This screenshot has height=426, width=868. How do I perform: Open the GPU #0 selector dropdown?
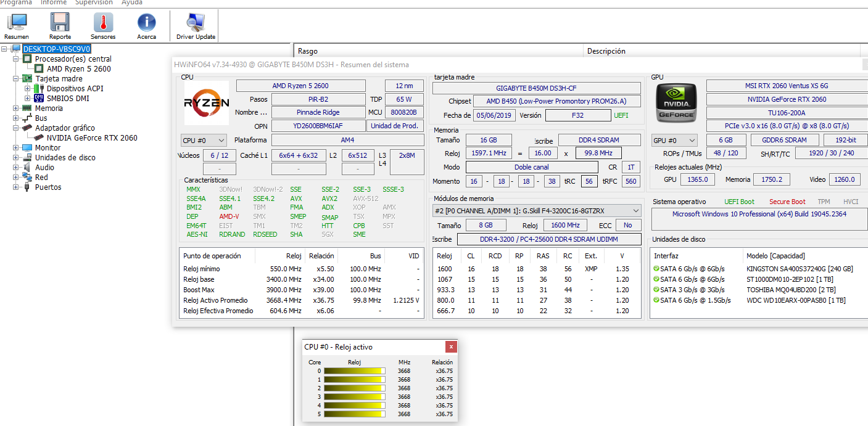pos(674,141)
